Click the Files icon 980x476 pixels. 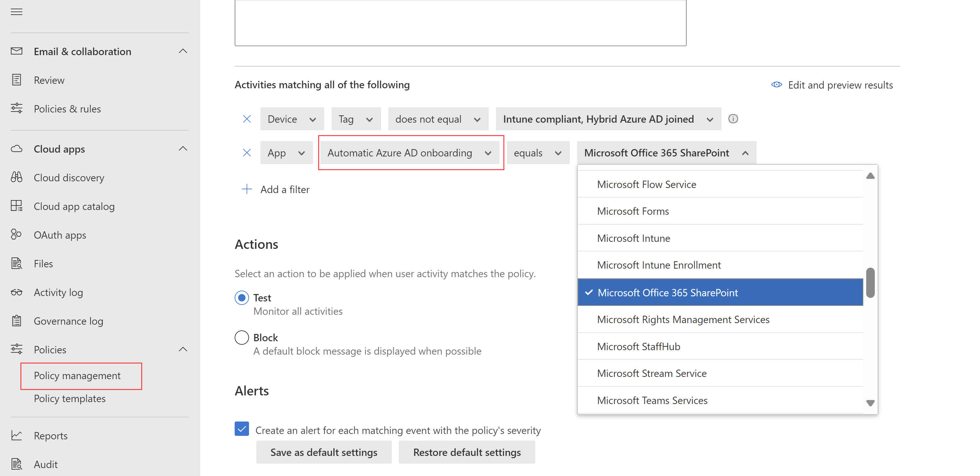pyautogui.click(x=18, y=263)
